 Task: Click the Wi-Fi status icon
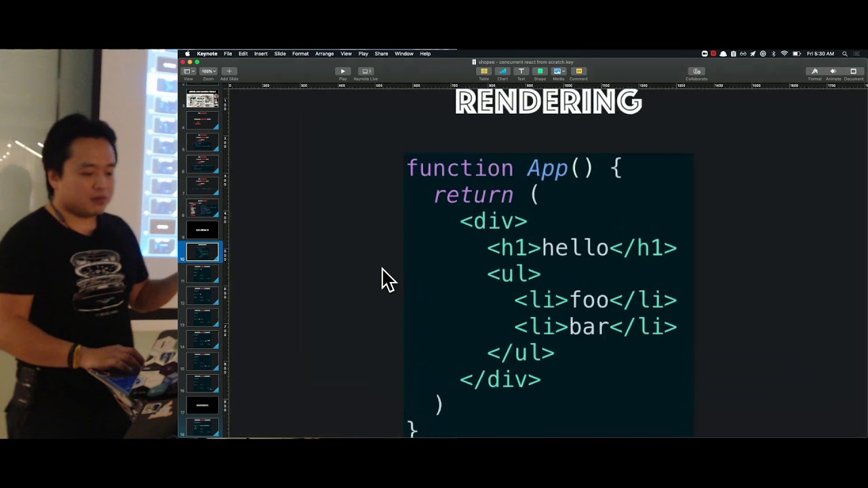[785, 54]
